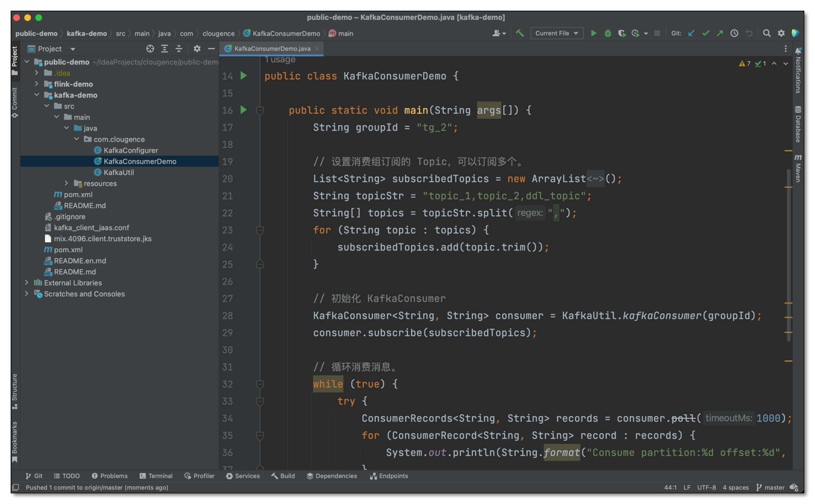815x504 pixels.
Task: Open IDE settings gear in top toolbar
Action: (x=781, y=33)
